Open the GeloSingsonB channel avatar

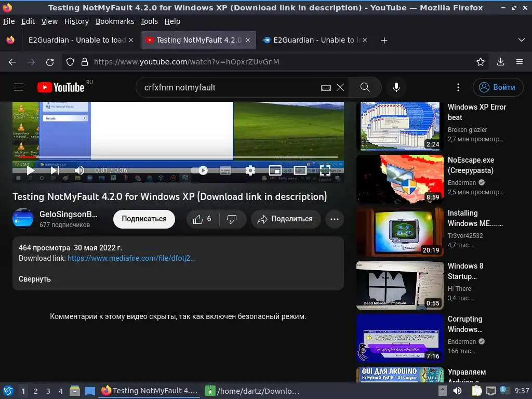pos(23,219)
